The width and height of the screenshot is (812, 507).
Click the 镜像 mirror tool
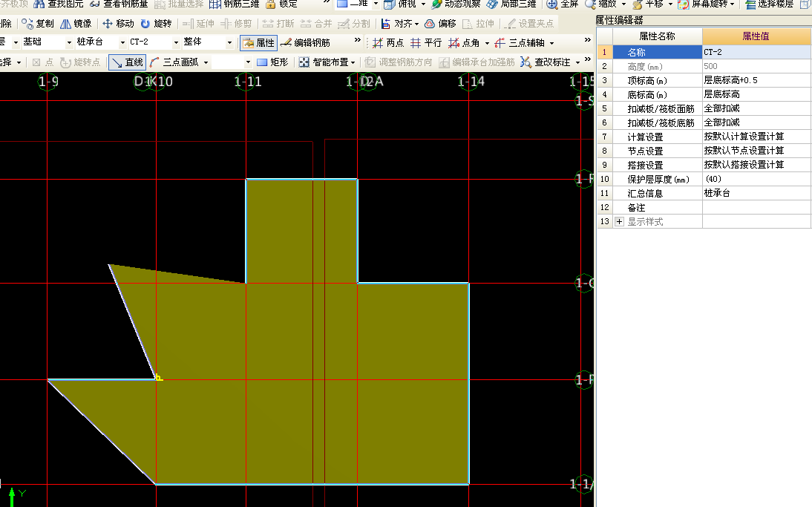[76, 24]
